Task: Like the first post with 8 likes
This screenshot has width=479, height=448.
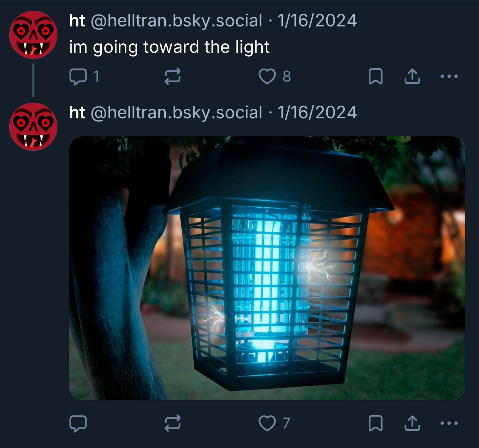Action: tap(275, 76)
